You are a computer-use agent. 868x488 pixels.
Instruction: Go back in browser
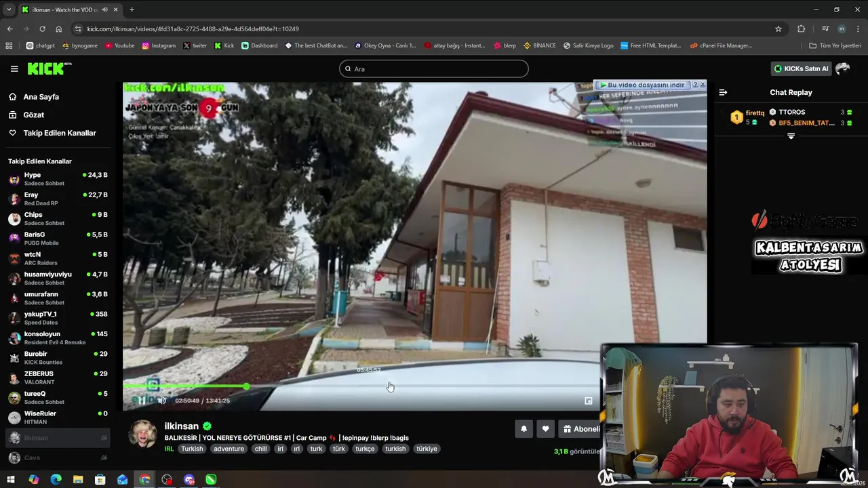point(9,28)
